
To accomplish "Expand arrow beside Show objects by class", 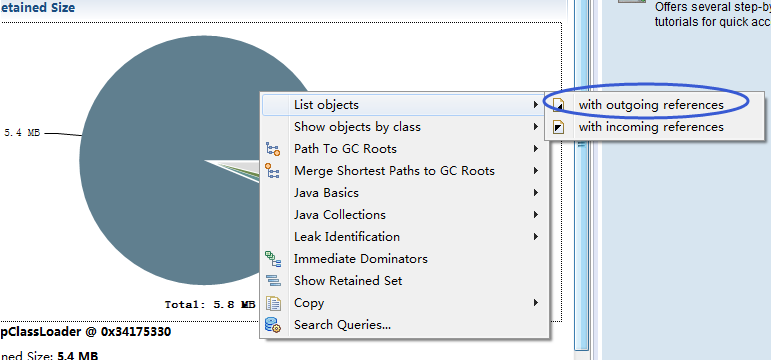I will 536,127.
